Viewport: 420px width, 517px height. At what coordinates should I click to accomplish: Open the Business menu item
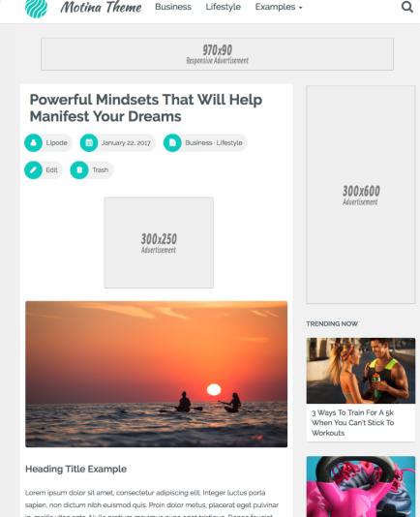173,7
